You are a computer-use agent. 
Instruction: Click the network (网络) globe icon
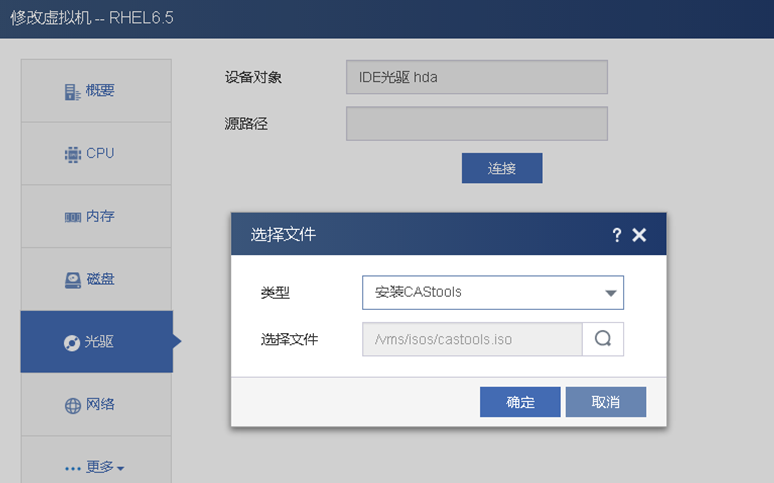click(x=72, y=405)
